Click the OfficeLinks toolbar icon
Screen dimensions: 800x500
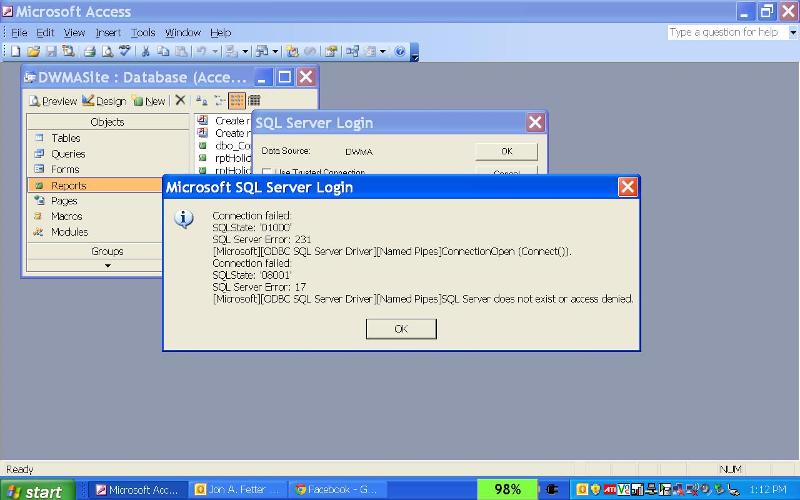pyautogui.click(x=232, y=51)
